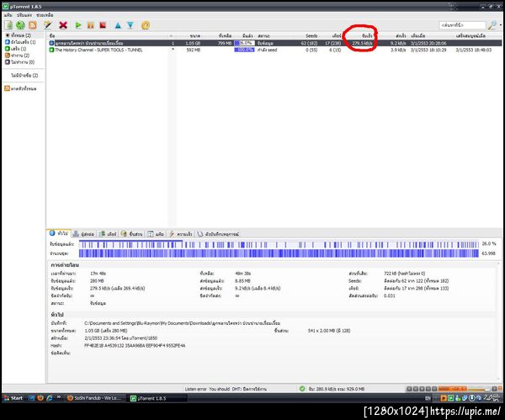Click the Listen error message in the status bar
This screenshot has height=420, width=505.
[207, 389]
